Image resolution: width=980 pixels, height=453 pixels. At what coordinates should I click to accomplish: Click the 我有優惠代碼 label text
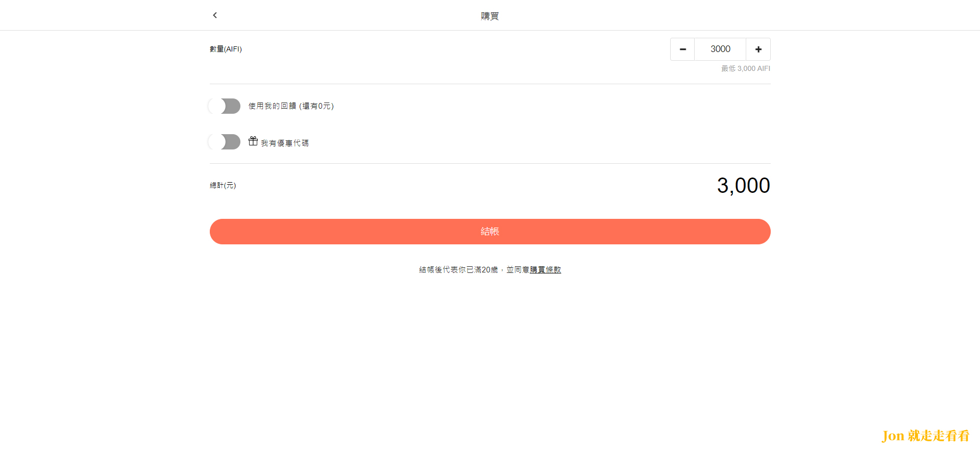pyautogui.click(x=285, y=143)
